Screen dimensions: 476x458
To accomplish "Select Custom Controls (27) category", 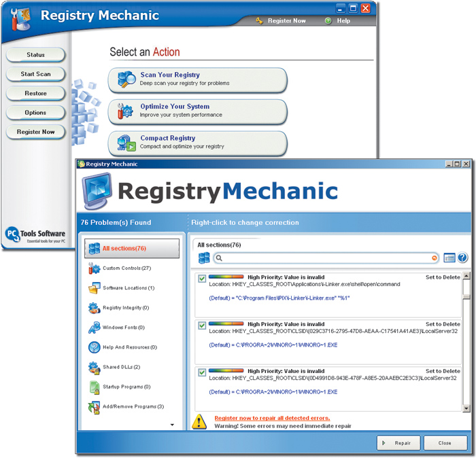I will pos(127,268).
